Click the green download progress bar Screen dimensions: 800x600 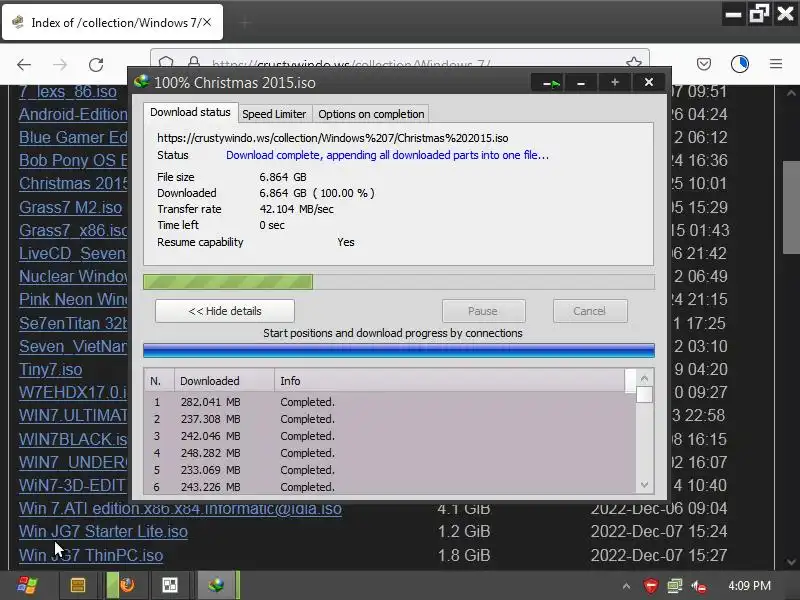point(399,282)
